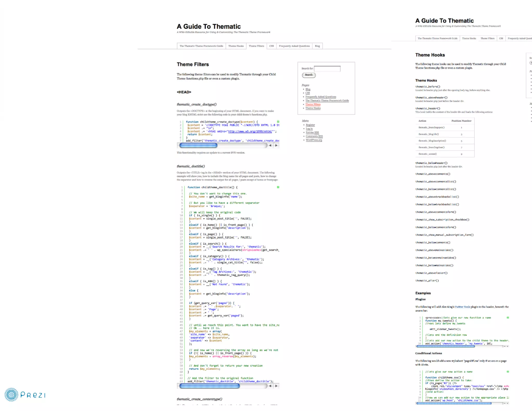Click 'thematic_access()' table cell
This screenshot has width=532, height=411.
coord(428,154)
